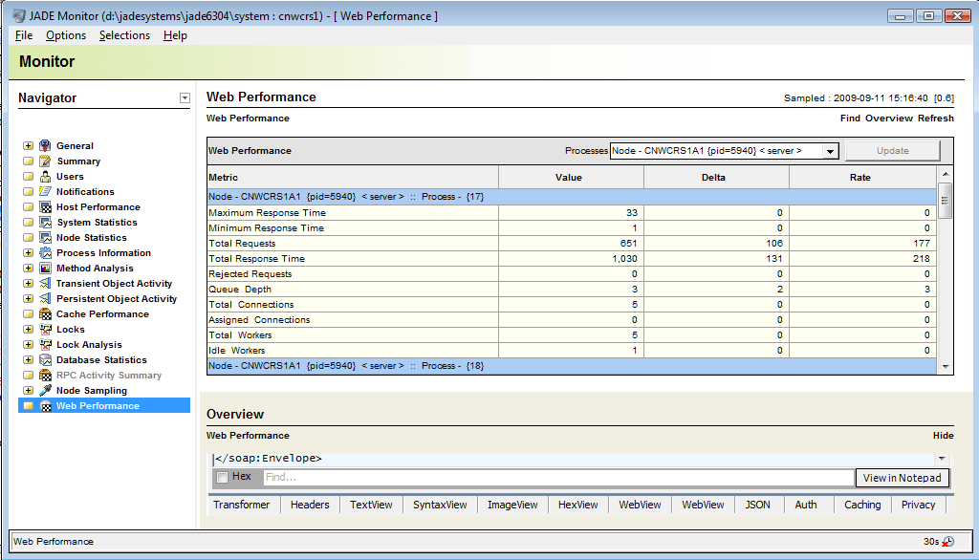Click the Process Information gear icon

coord(45,253)
